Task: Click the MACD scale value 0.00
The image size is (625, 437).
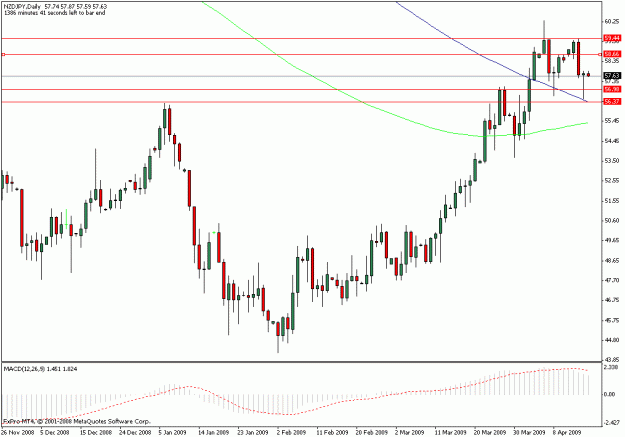Action: tap(610, 394)
